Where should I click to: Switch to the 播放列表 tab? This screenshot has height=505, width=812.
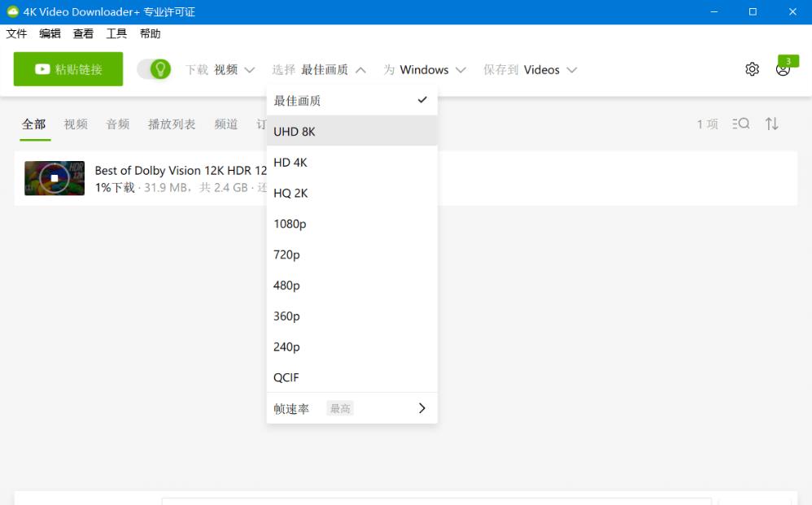(x=172, y=124)
